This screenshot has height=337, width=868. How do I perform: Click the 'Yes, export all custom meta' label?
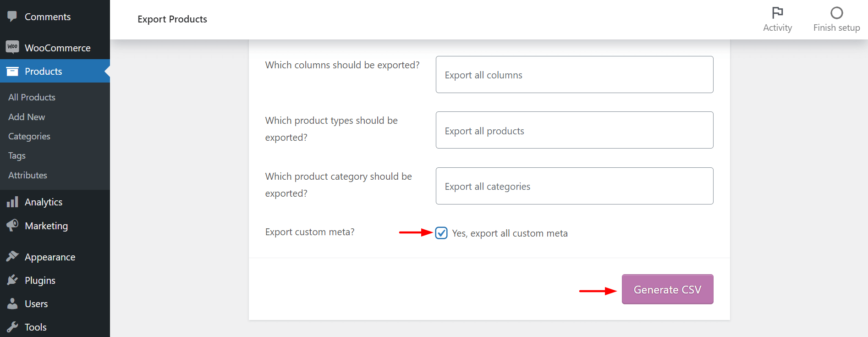click(510, 233)
